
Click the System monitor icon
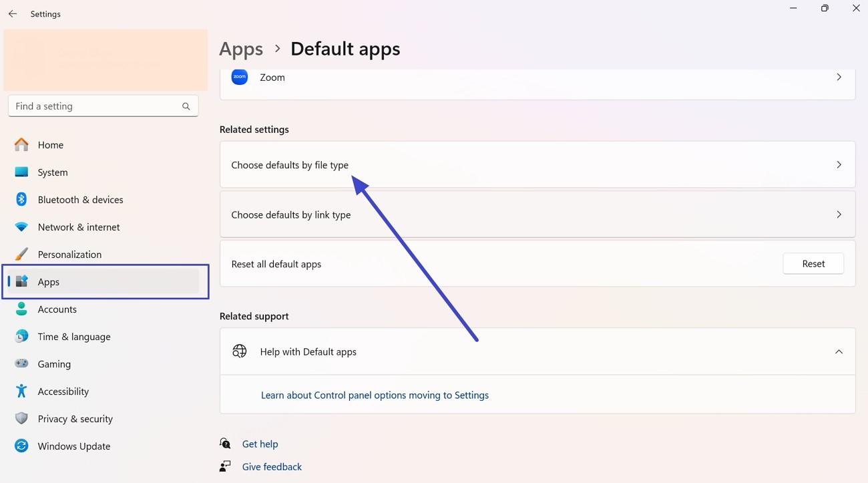(22, 172)
